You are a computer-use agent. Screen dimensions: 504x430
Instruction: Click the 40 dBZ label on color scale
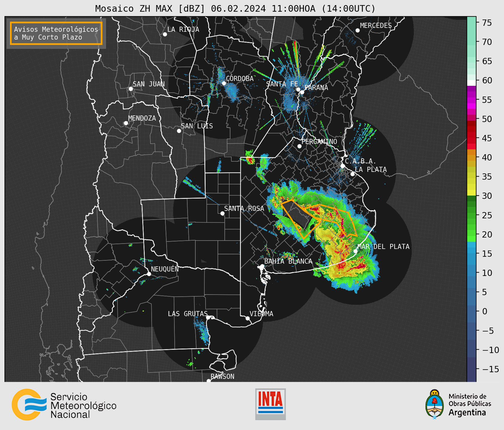tap(487, 157)
